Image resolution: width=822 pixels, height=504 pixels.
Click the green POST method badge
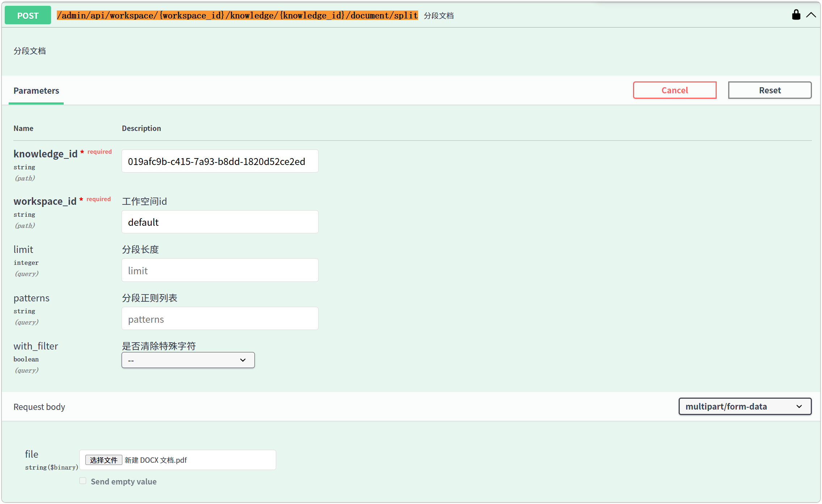(28, 16)
